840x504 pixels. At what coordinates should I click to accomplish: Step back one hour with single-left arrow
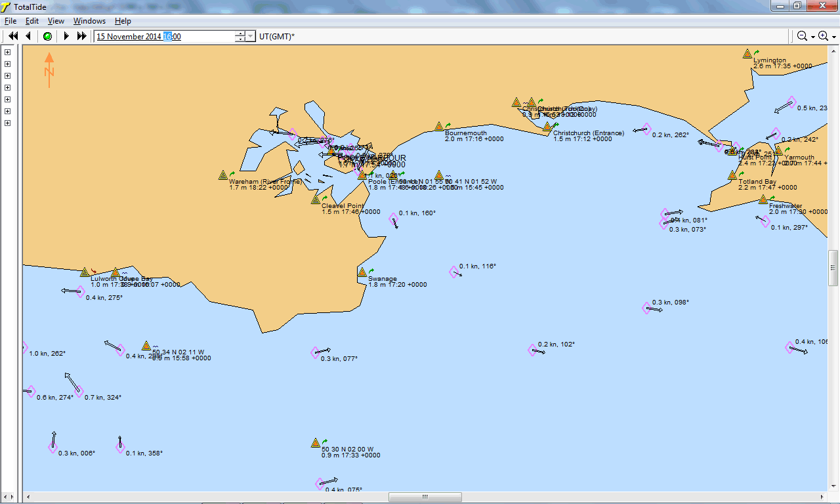pyautogui.click(x=28, y=36)
